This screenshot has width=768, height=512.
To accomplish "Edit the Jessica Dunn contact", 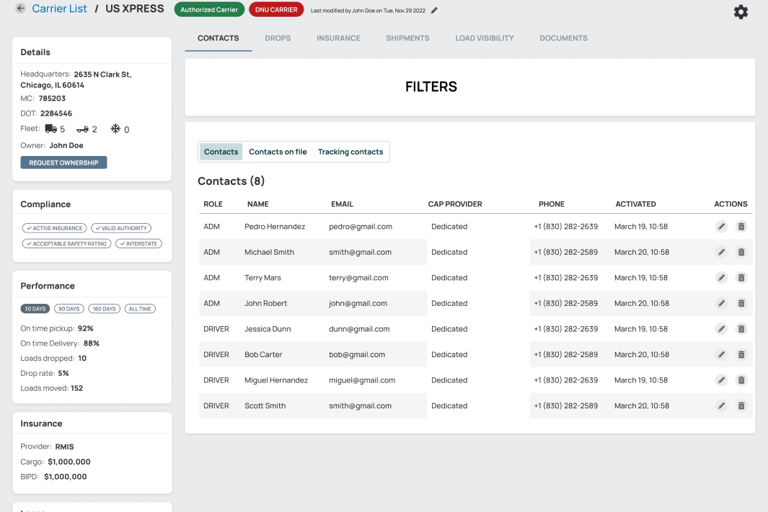I will point(721,329).
